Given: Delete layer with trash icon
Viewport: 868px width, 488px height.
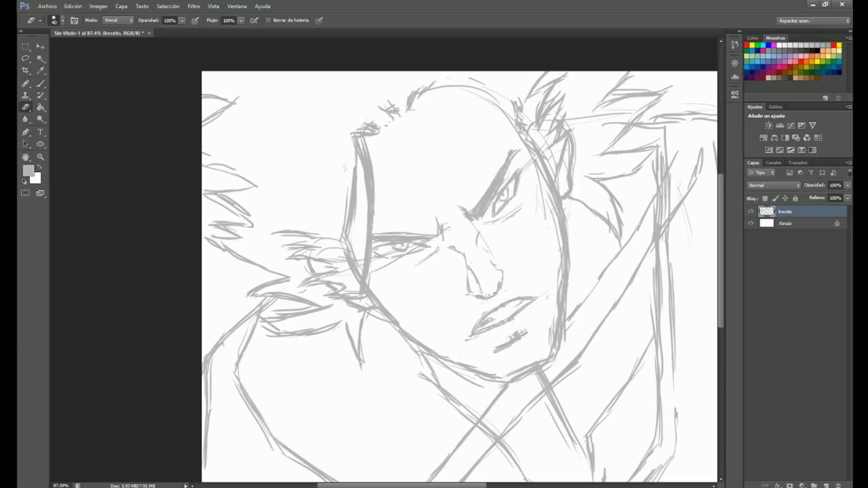Looking at the screenshot, I should (838, 485).
